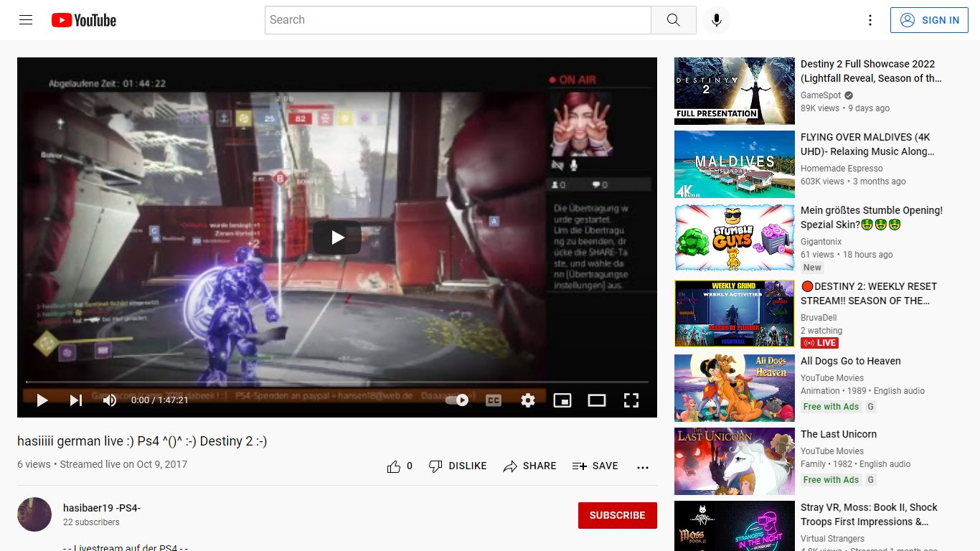Save video to a playlist
This screenshot has width=980, height=551.
pos(595,466)
